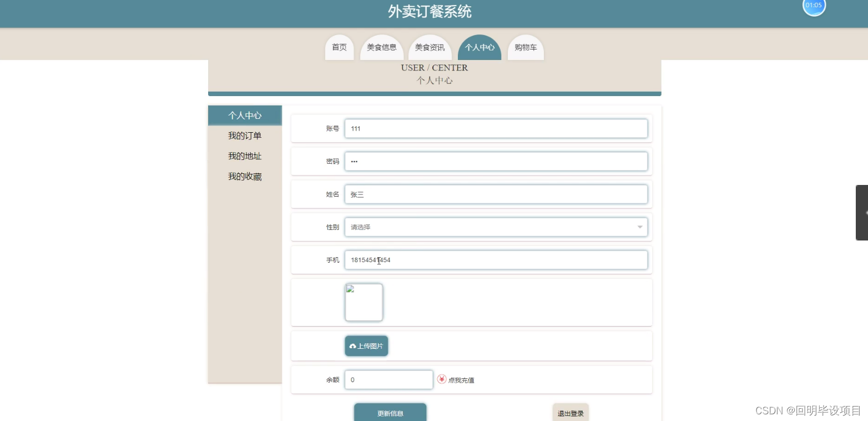Click the cloud icon on 上传图片 button
Viewport: 868px width, 421px height.
coord(353,345)
